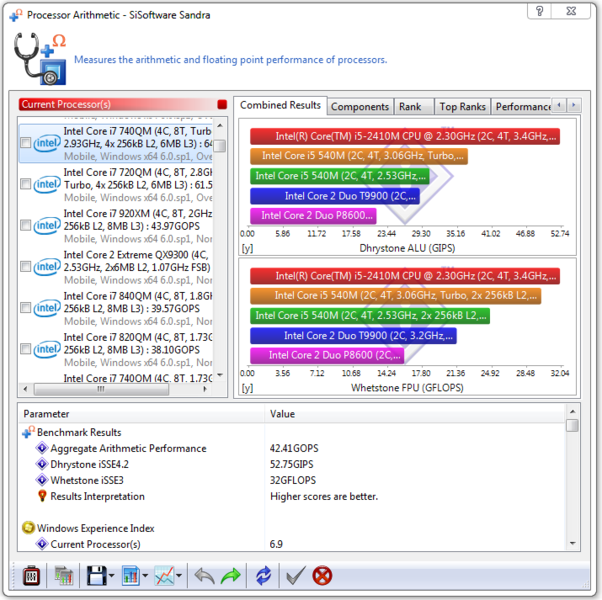Screen dimensions: 602x600
Task: Confirm with the checkmark icon
Action: click(x=296, y=576)
